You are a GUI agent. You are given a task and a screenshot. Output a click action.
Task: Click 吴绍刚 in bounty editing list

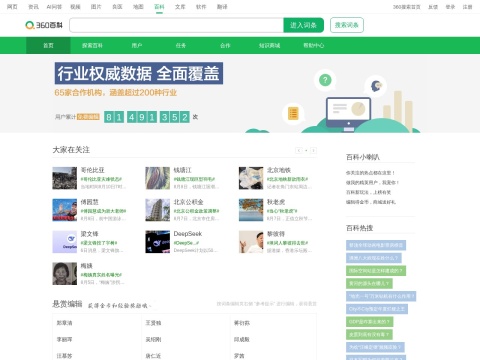coord(153,339)
